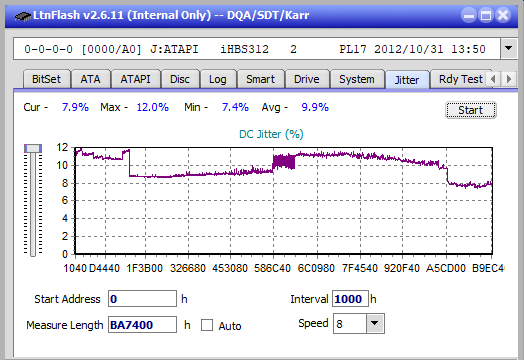Click the x-axis label 586C40

point(272,268)
